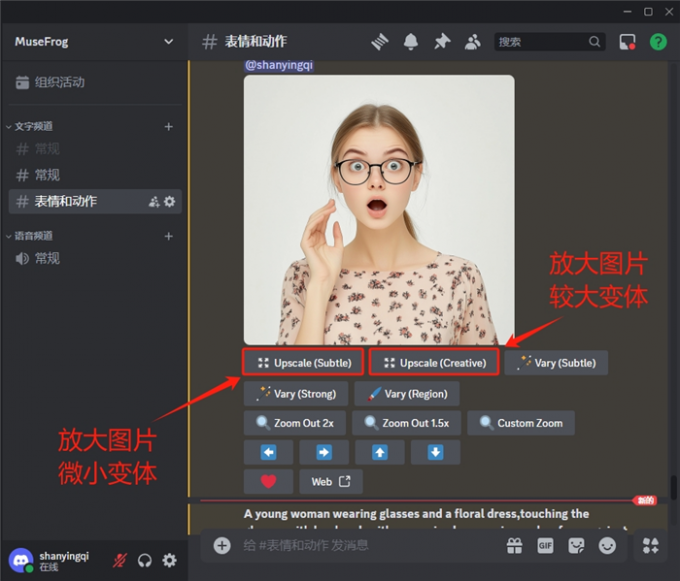
Task: Click the Upscale (Creative) button
Action: [x=434, y=363]
